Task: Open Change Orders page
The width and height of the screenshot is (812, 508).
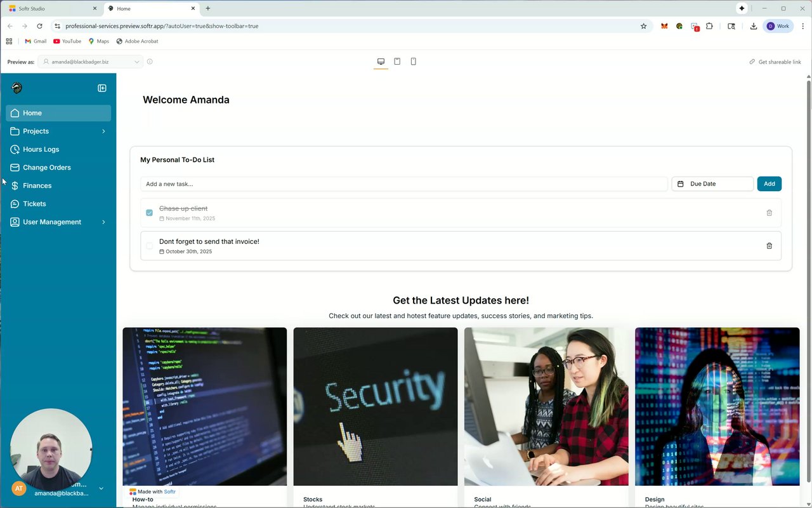Action: (x=58, y=168)
